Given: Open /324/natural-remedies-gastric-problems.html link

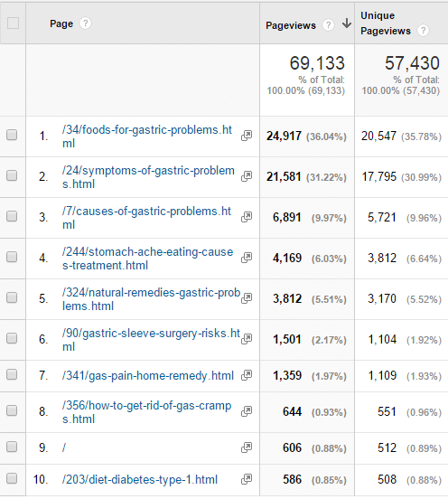Looking at the screenshot, I should [x=151, y=299].
